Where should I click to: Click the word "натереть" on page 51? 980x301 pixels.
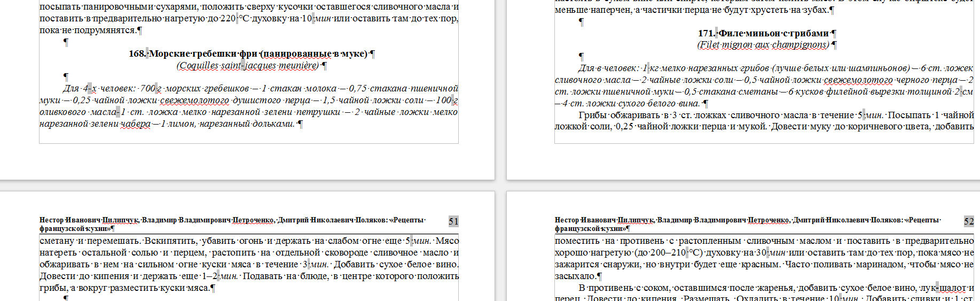tap(58, 253)
